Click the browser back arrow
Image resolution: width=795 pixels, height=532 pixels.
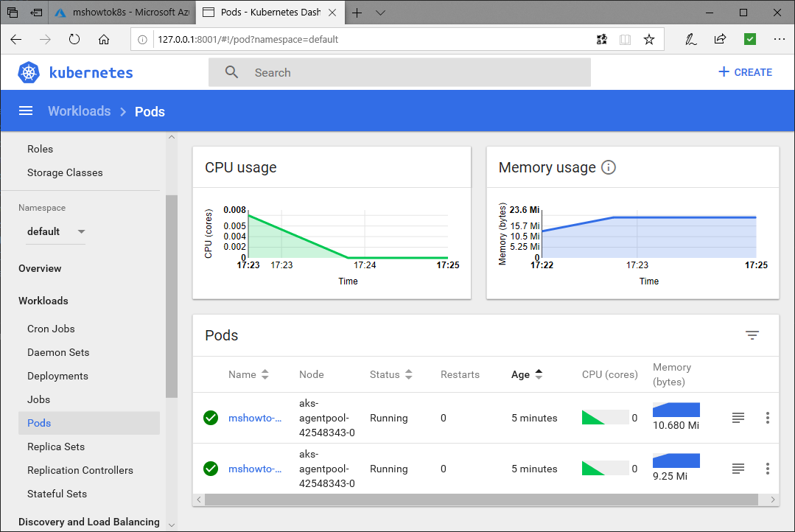[x=16, y=40]
